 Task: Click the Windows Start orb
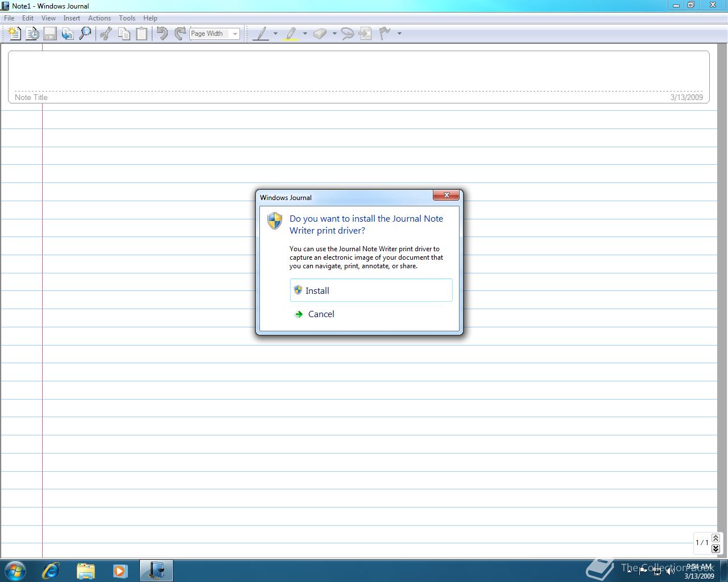(x=15, y=570)
